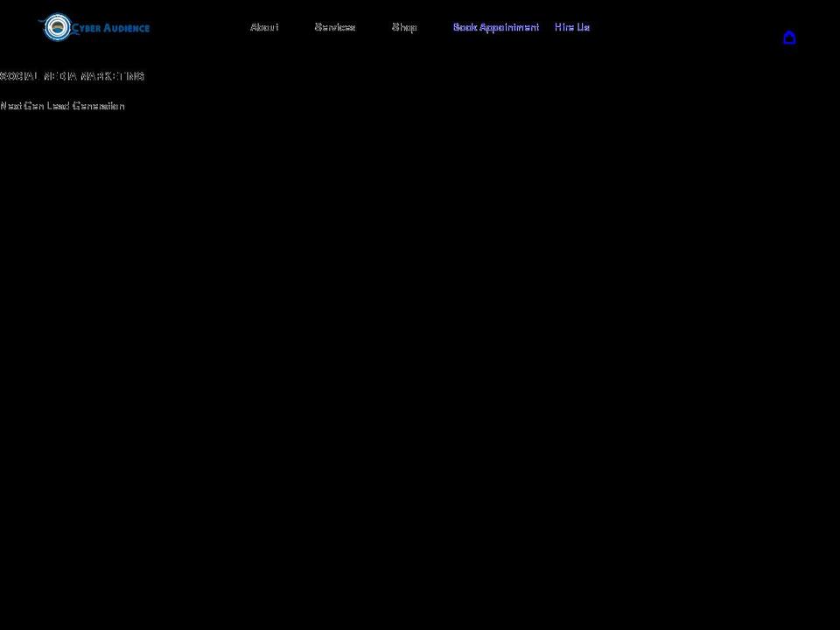Expand the Shop menu for categories

click(x=404, y=27)
